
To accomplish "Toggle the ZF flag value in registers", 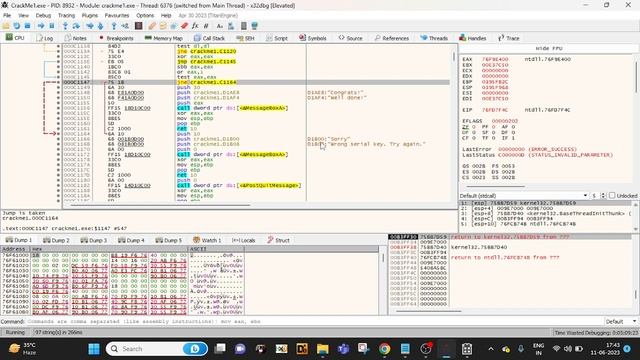I will (x=475, y=127).
